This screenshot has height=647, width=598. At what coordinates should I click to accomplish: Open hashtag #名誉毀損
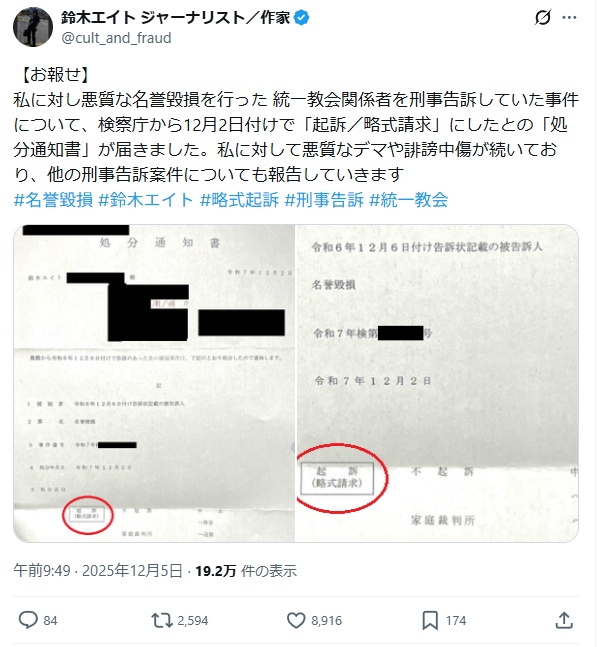53,200
